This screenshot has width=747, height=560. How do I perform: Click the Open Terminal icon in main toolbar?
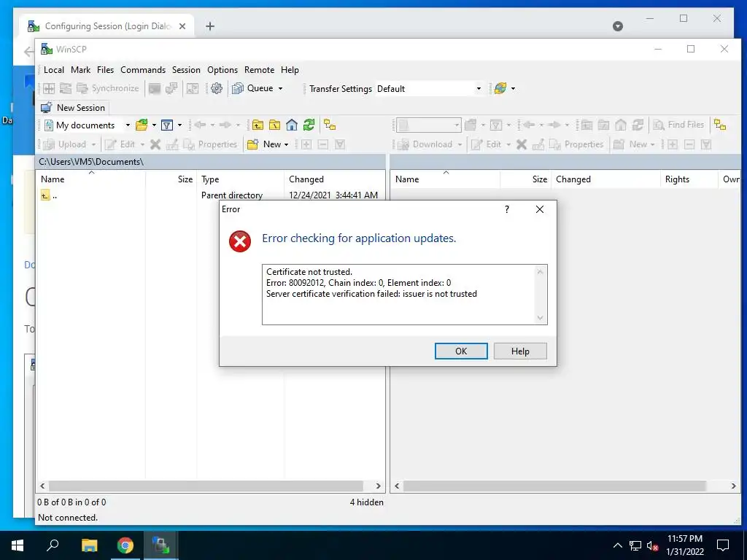tap(155, 88)
